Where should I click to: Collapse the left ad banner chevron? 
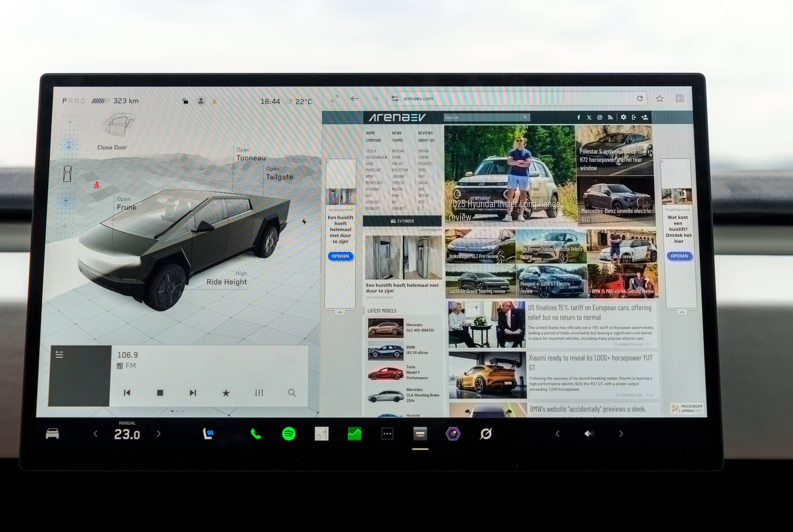pyautogui.click(x=340, y=312)
